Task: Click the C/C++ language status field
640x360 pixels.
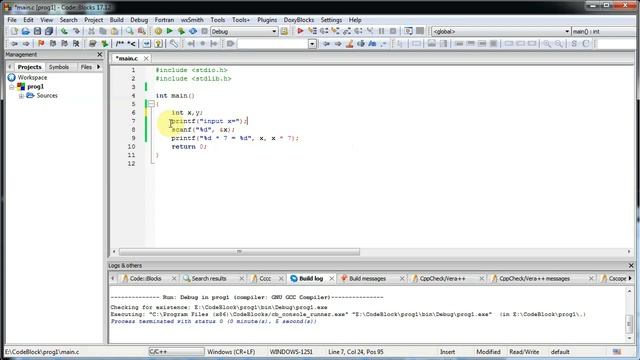Action: point(176,352)
